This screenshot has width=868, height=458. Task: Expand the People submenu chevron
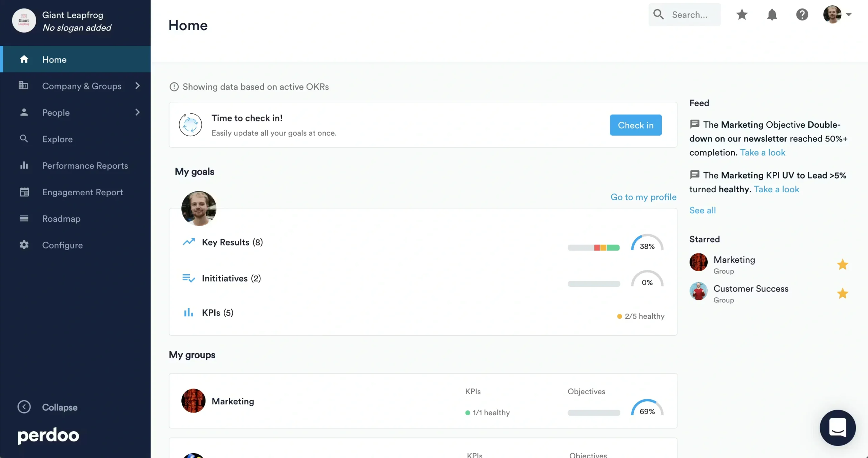click(x=137, y=112)
